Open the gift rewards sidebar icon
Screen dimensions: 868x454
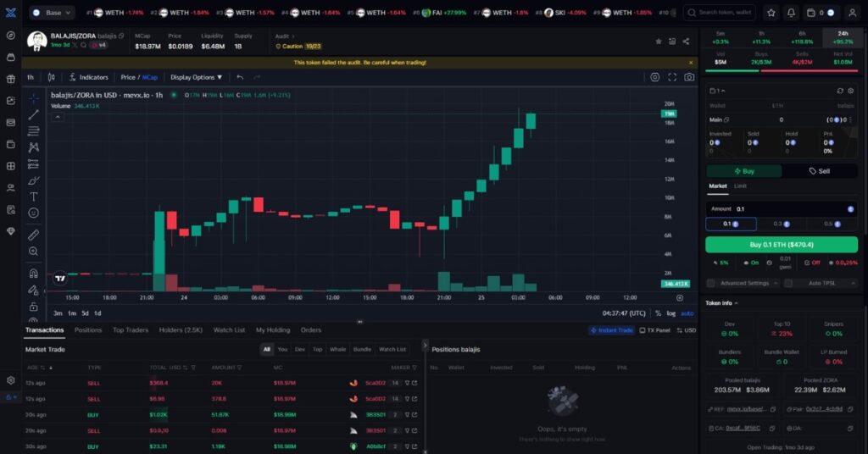(10, 79)
